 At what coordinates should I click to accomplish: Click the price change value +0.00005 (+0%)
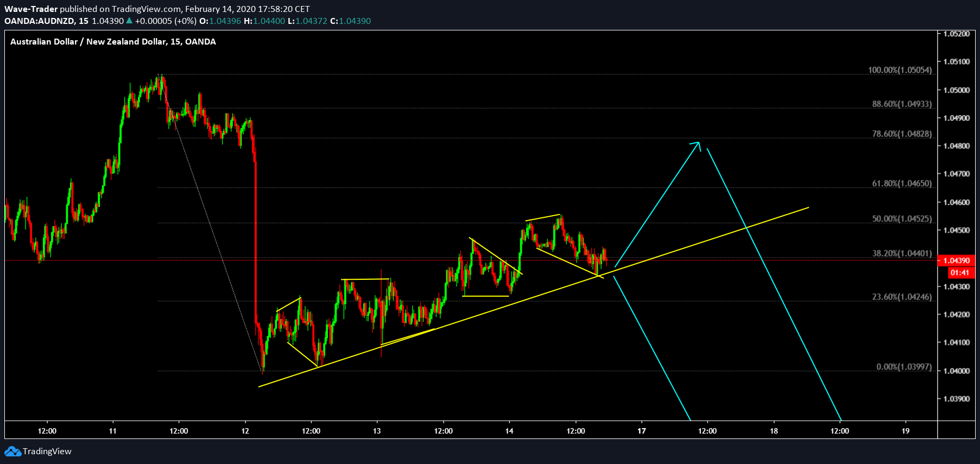(166, 21)
